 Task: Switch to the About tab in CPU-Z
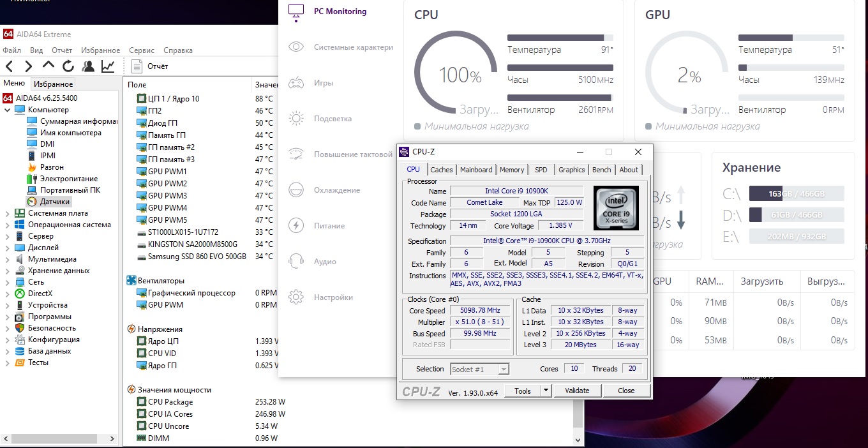(629, 170)
